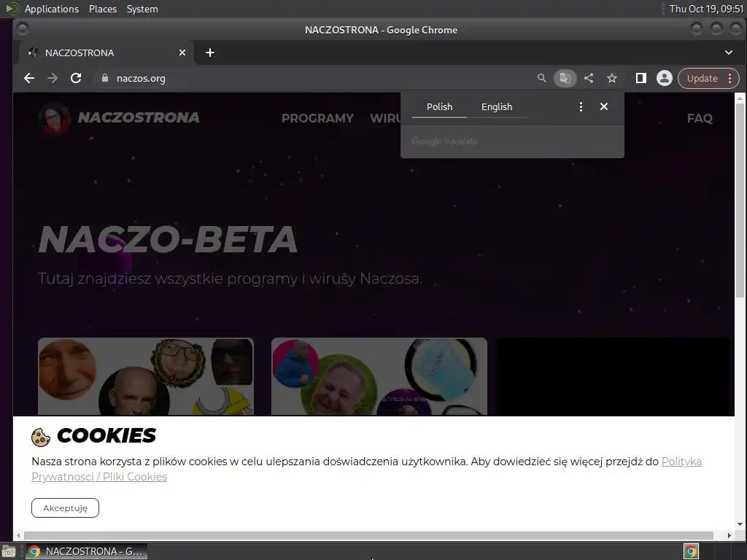
Task: Open a new tab with the plus button
Action: tap(210, 52)
